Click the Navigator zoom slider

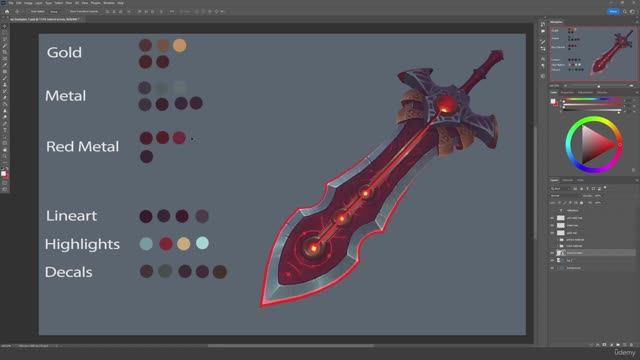[598, 86]
